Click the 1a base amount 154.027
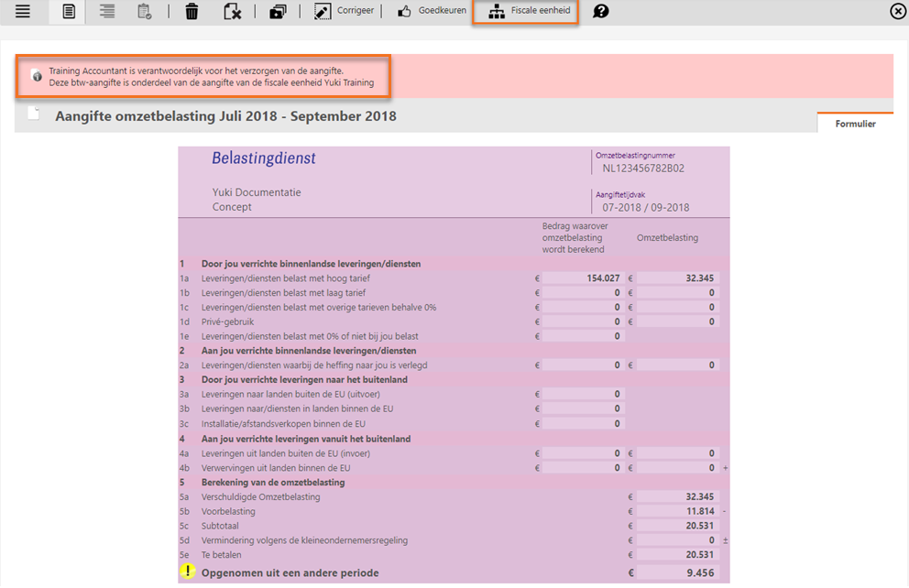909x588 pixels. [x=583, y=278]
